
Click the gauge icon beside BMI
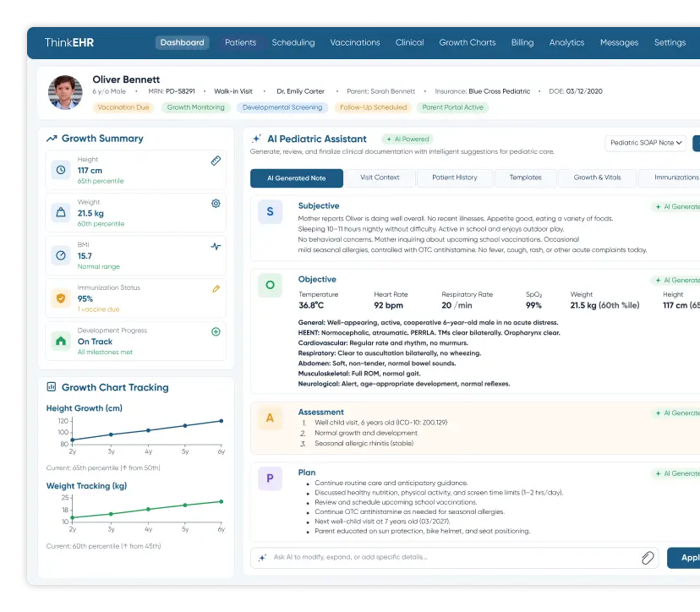pos(61,255)
